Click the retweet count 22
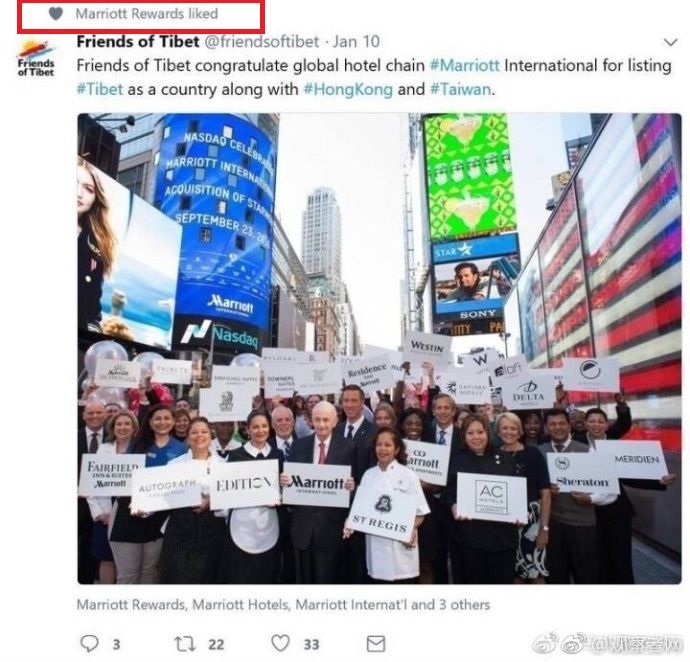The image size is (690, 662). [216, 644]
